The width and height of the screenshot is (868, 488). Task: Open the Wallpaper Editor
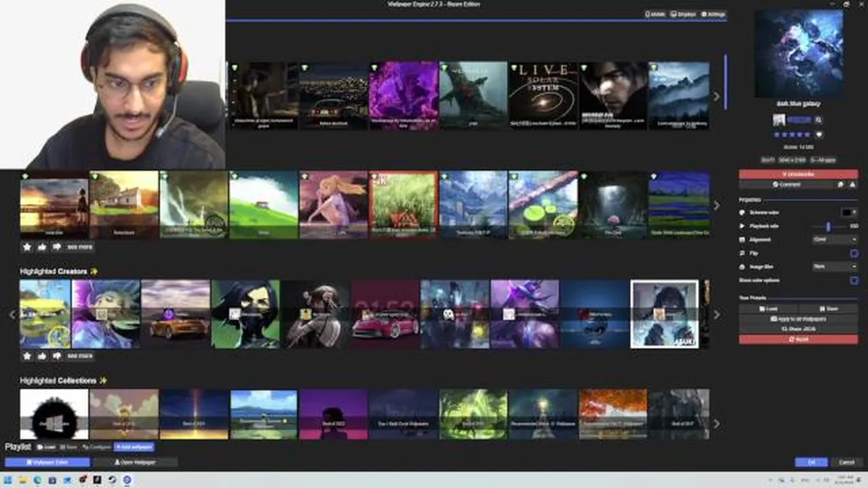point(47,462)
